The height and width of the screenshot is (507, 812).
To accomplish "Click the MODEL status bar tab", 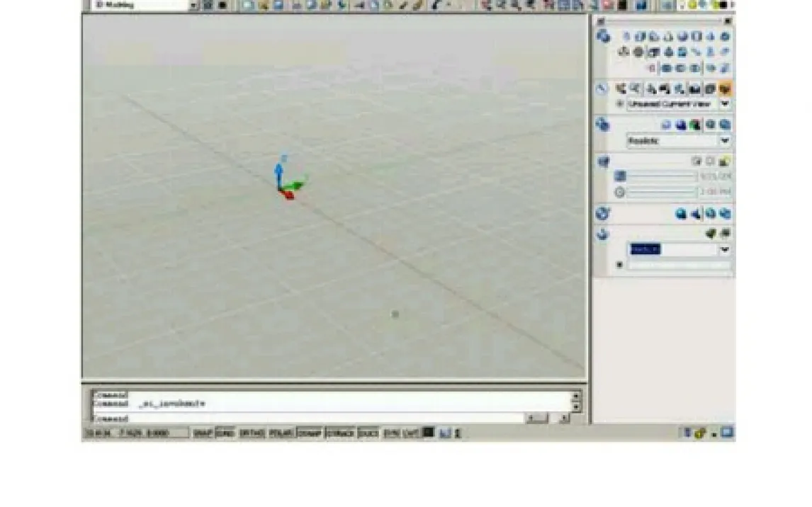I will [429, 433].
